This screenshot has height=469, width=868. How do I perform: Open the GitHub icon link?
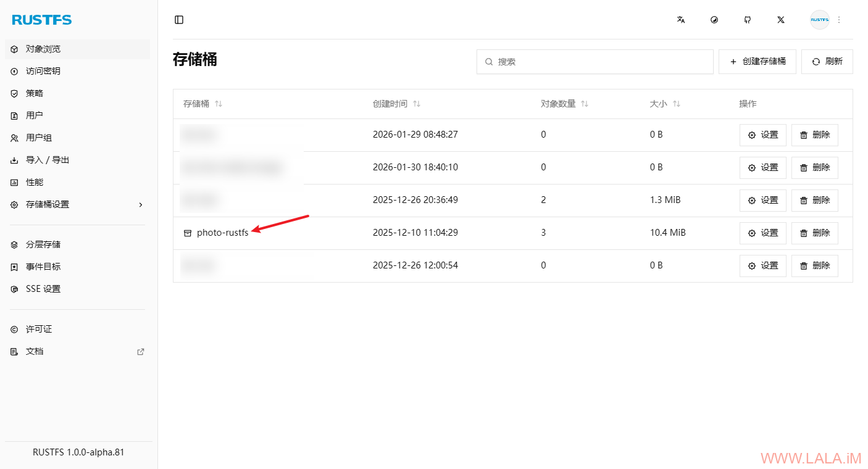pos(748,20)
